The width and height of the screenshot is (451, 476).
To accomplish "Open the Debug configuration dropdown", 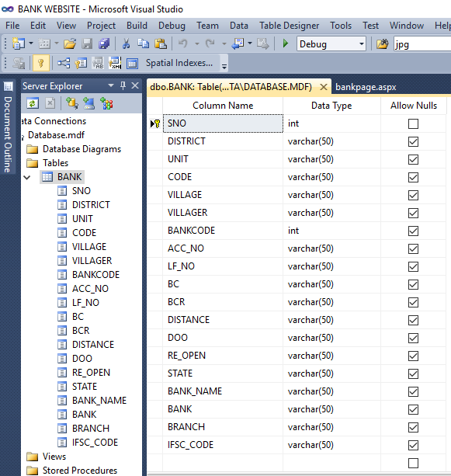I will pyautogui.click(x=362, y=44).
